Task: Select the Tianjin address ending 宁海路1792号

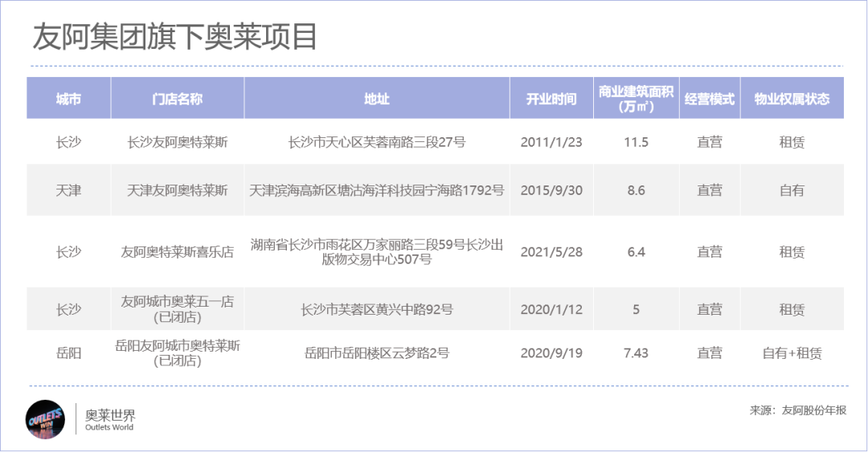Action: coord(377,190)
